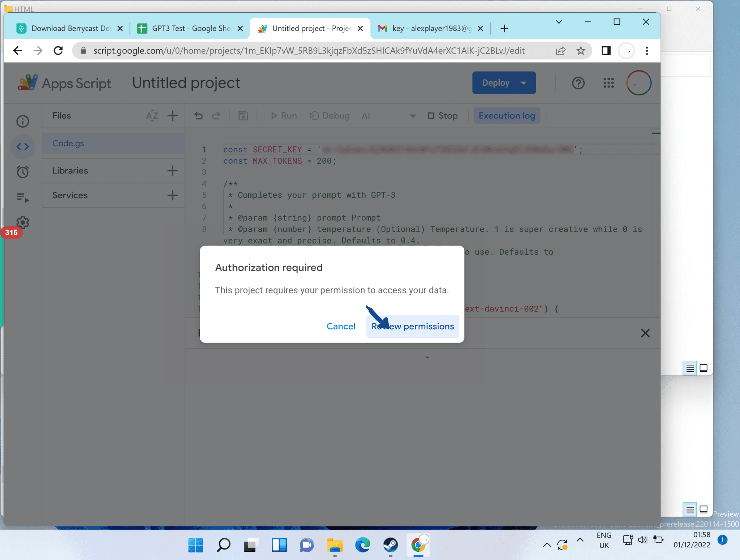View Executions from the left sidebar
The width and height of the screenshot is (740, 560).
coord(23,197)
